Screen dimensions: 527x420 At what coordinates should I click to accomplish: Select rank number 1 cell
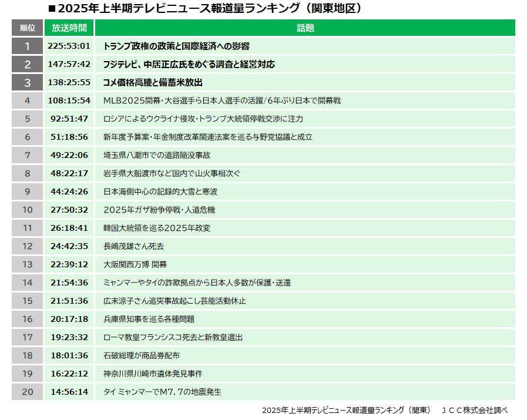[26, 45]
